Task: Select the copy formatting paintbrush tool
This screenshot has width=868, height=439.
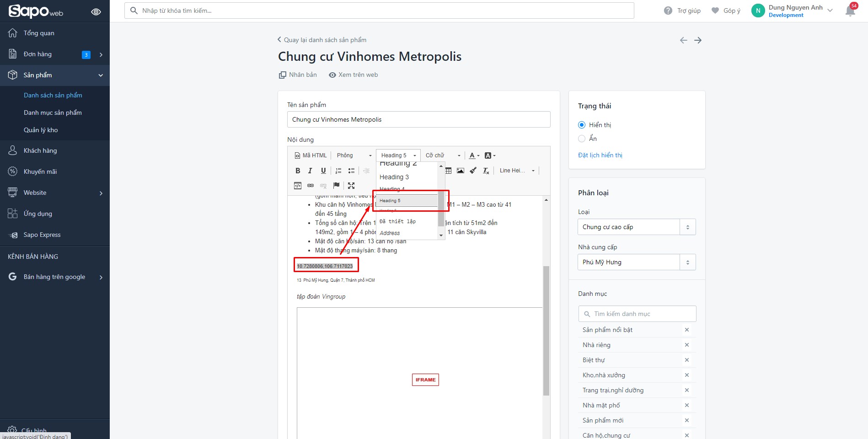Action: point(473,171)
